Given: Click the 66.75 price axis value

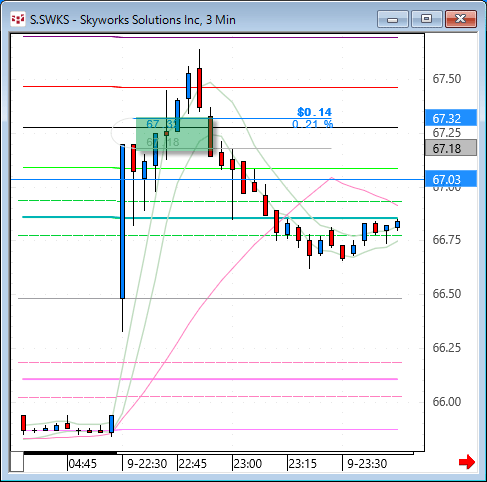Looking at the screenshot, I should tap(447, 240).
